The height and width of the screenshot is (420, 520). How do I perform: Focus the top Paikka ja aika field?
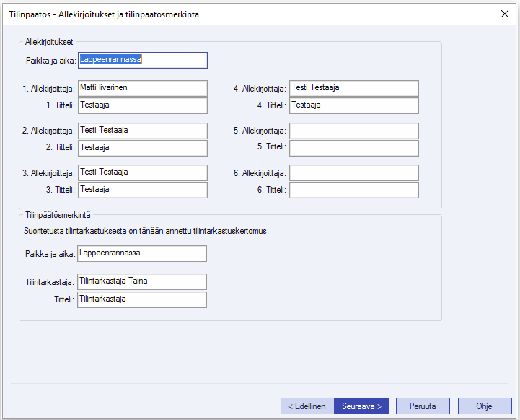click(x=142, y=60)
